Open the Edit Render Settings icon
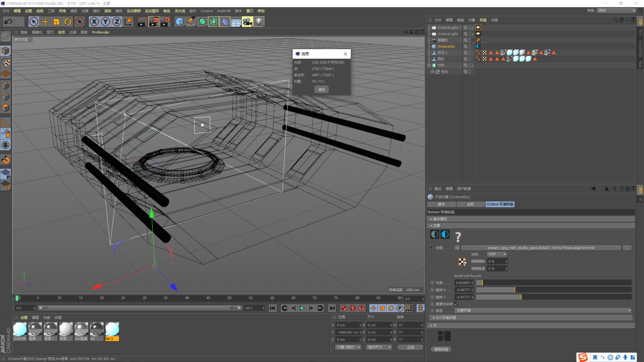644x362 pixels. [165, 22]
